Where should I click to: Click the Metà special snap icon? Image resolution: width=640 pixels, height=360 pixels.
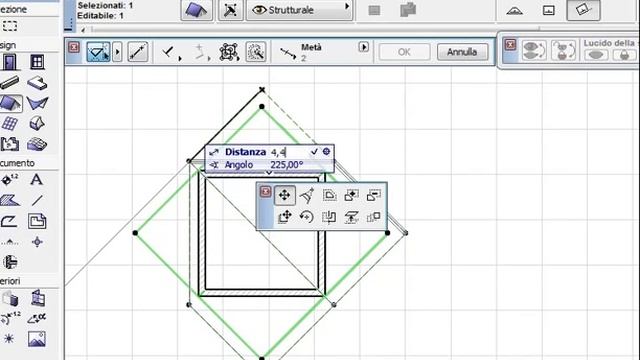point(288,53)
